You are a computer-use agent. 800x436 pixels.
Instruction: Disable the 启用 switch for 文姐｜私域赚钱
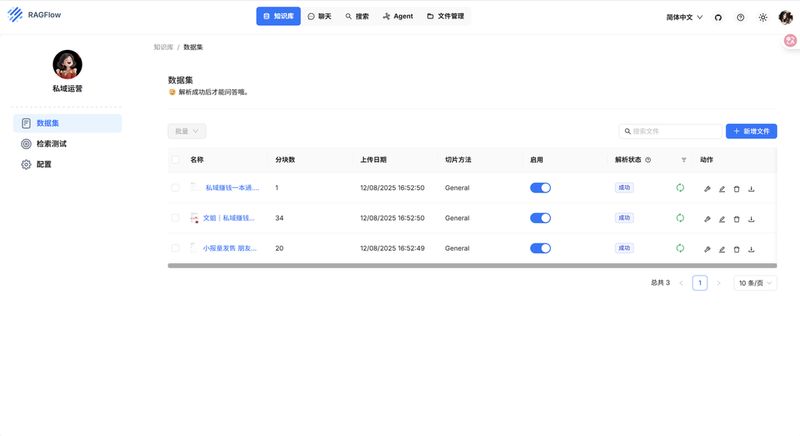(x=540, y=218)
